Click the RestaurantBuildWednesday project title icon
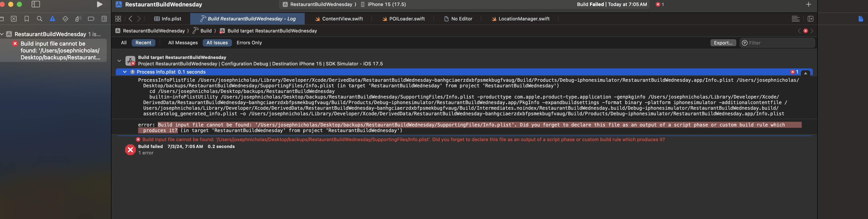The width and height of the screenshot is (868, 219). 119,4
